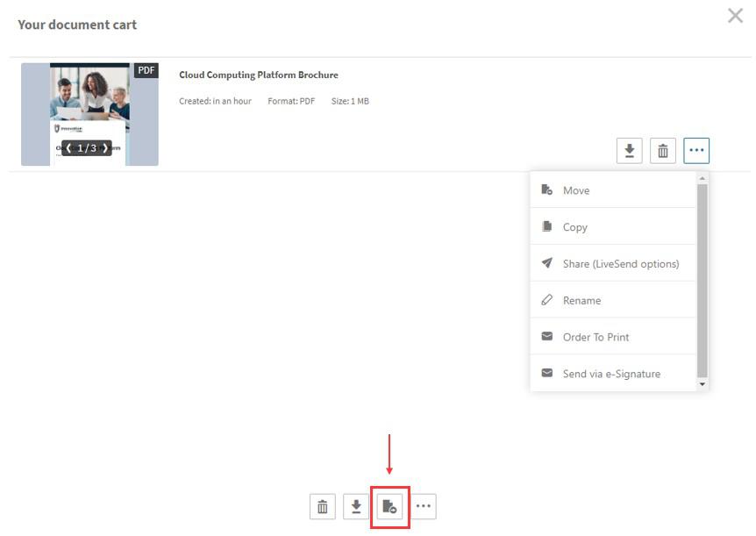Select Rename in the options menu
Screen dimensions: 756x536
pos(613,300)
